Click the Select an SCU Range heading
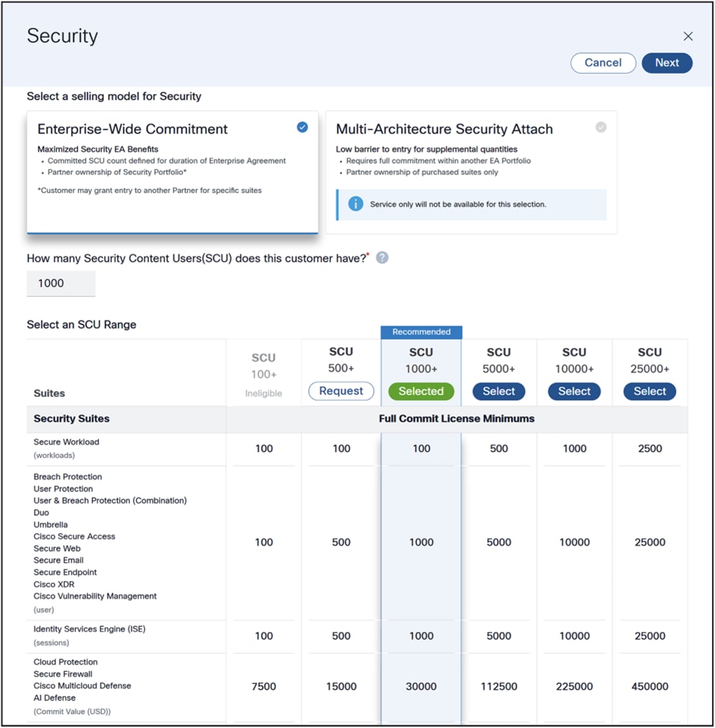The width and height of the screenshot is (715, 728). coord(81,324)
